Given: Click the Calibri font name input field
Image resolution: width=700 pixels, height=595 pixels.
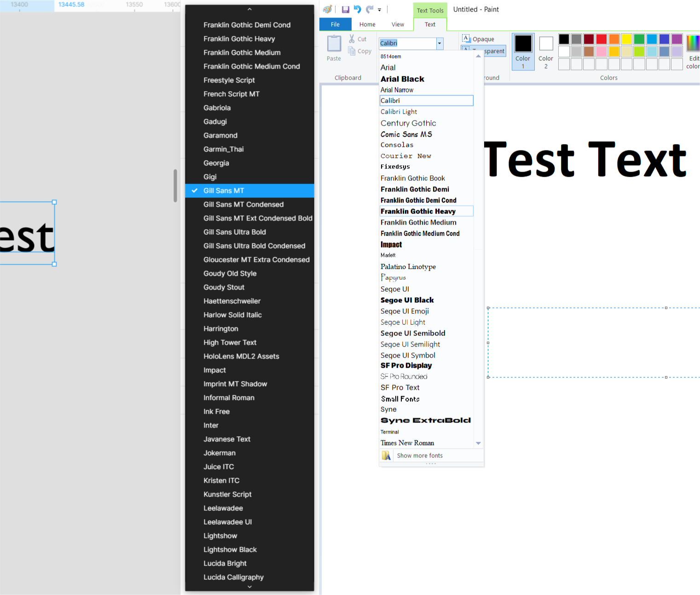Looking at the screenshot, I should point(407,43).
